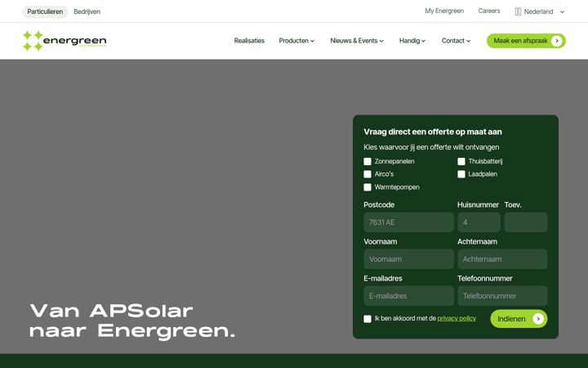
Task: Select the Laadpalen checkbox
Action: [461, 174]
